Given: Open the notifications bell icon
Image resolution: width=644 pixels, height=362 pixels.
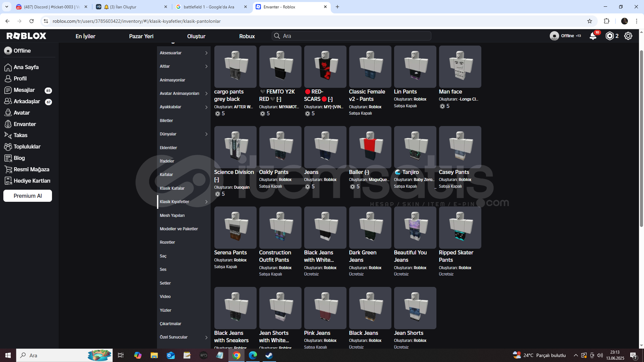Looking at the screenshot, I should tap(593, 36).
